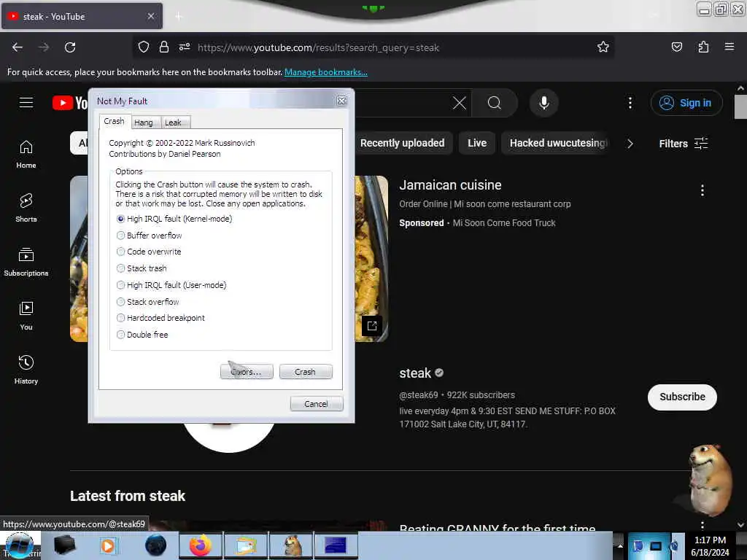Click the YouTube search magnifier button
The height and width of the screenshot is (560, 747).
(x=495, y=103)
